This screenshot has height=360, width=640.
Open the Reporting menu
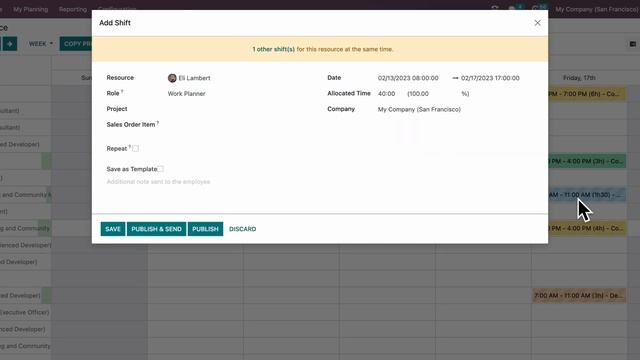tap(73, 9)
